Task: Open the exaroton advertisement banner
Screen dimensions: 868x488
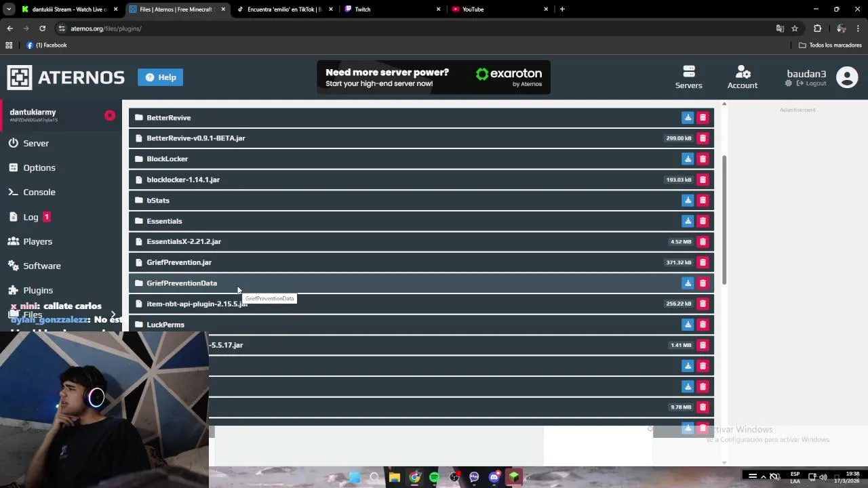Action: (x=433, y=78)
